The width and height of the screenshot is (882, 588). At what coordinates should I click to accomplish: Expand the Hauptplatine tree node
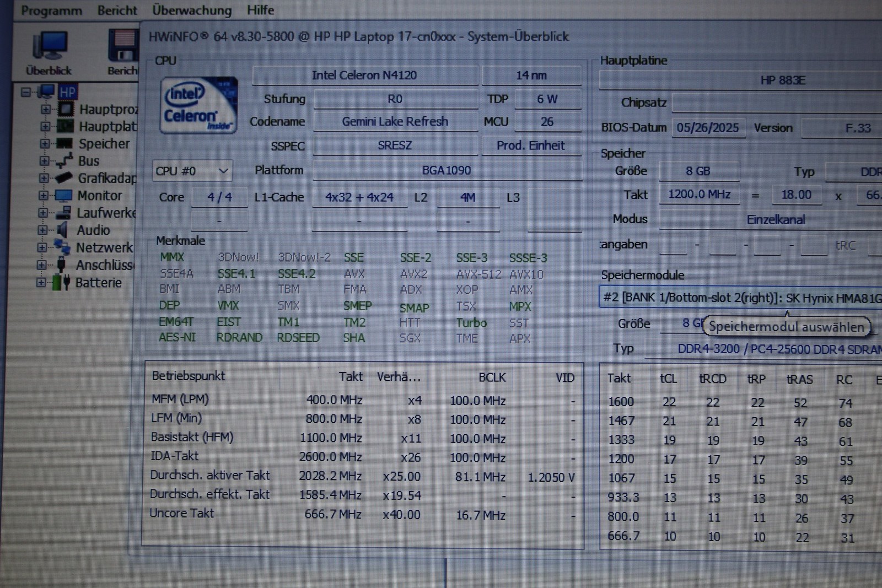coord(45,126)
